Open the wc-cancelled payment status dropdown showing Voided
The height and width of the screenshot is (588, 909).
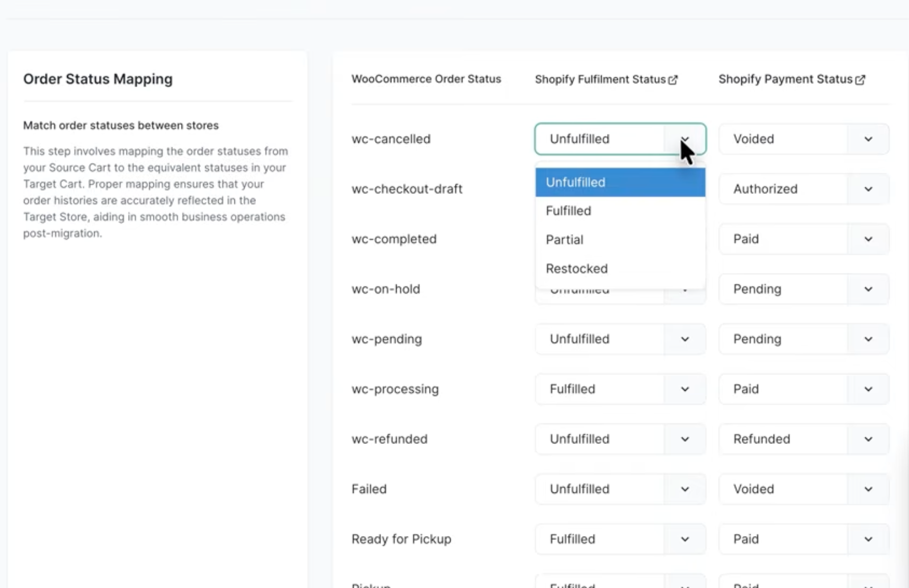pos(804,139)
